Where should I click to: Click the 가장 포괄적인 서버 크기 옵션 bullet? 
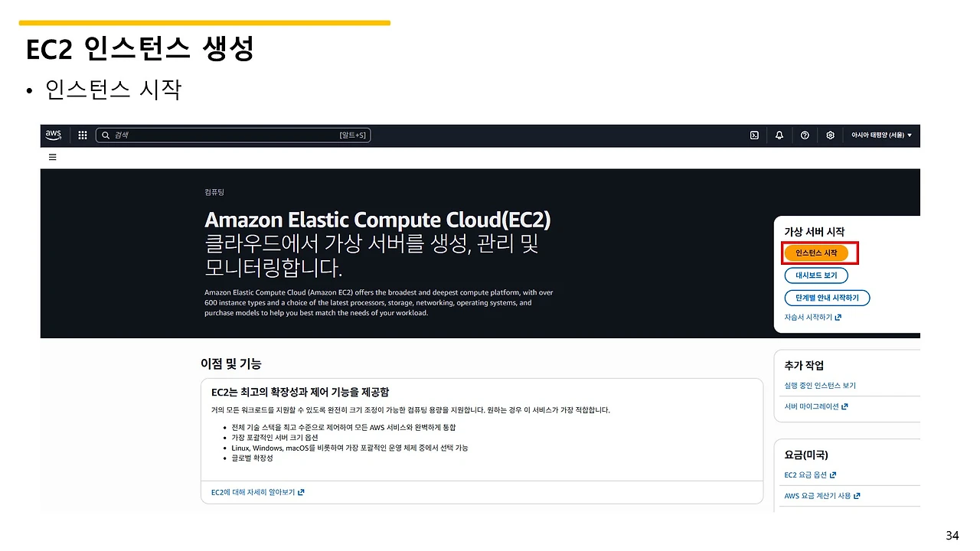275,438
